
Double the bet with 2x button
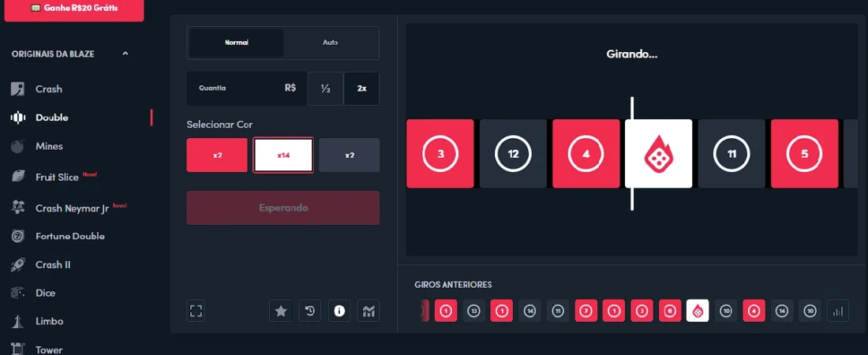pos(361,88)
